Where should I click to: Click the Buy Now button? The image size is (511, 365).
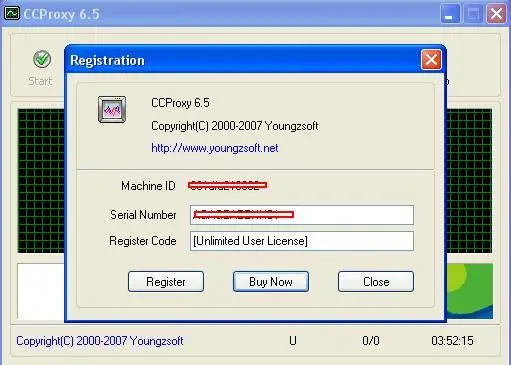click(271, 282)
